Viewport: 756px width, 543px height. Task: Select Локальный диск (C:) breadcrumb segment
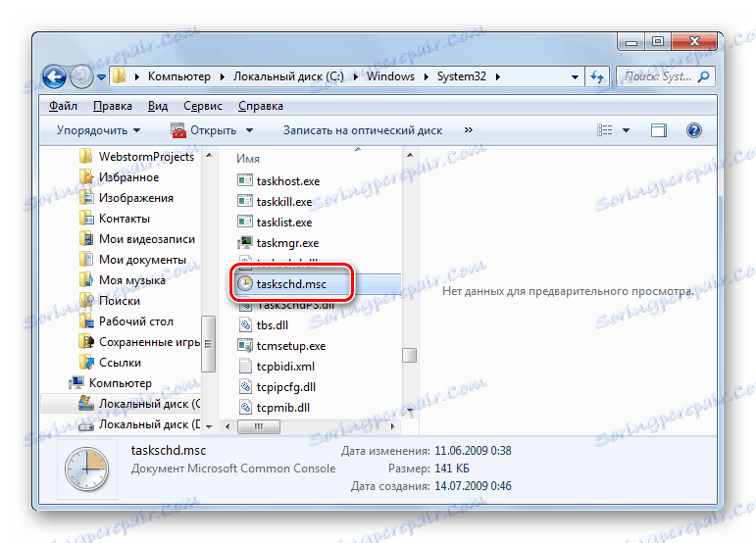(x=288, y=76)
